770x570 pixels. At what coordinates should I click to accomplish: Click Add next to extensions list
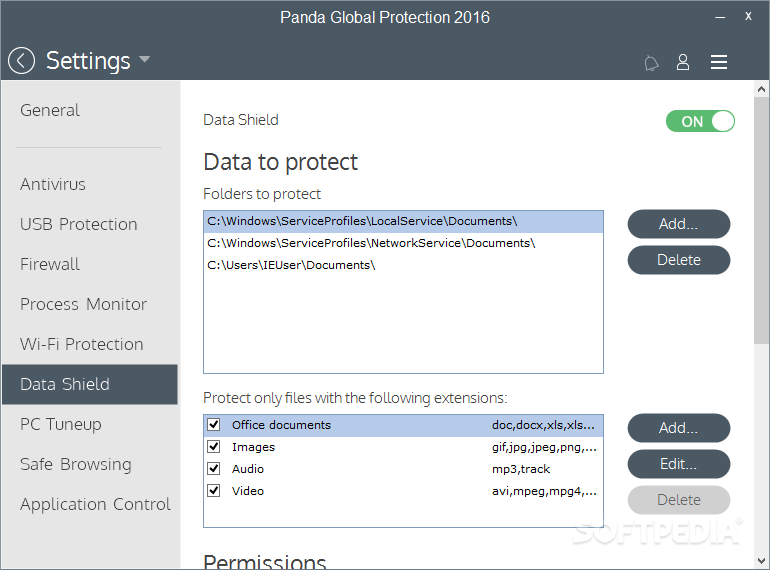click(x=679, y=428)
